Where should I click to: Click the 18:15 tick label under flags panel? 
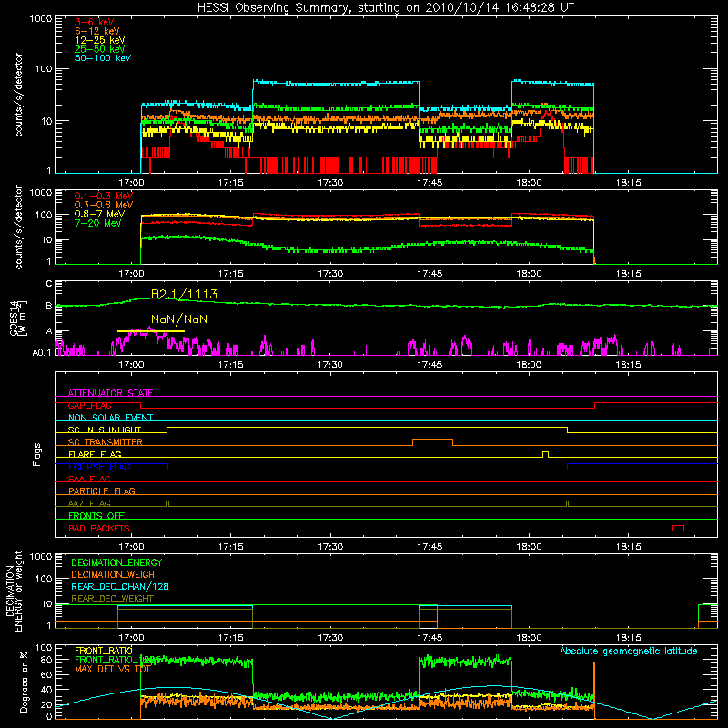pyautogui.click(x=628, y=547)
